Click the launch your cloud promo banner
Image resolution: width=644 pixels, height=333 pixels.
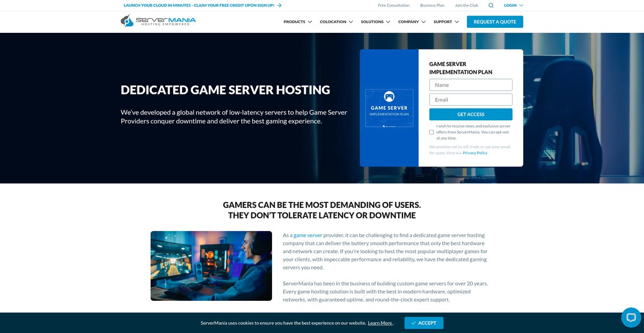(x=203, y=5)
